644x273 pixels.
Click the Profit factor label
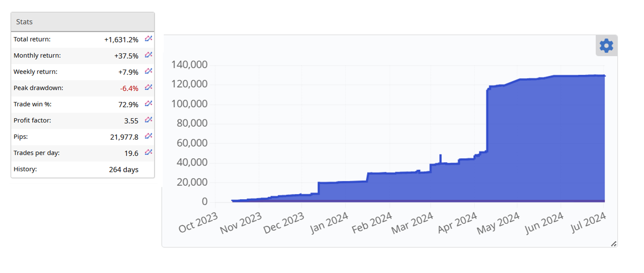tap(32, 120)
